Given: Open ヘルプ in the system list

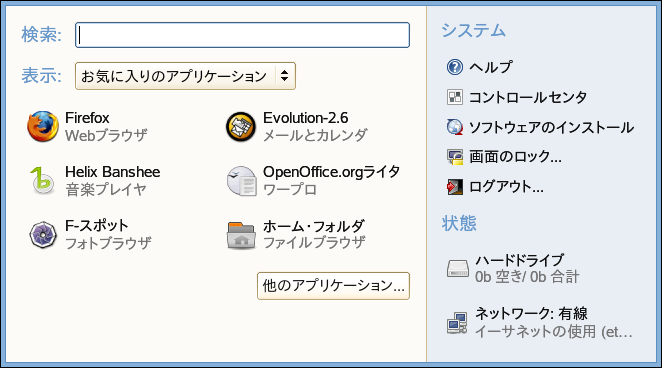Looking at the screenshot, I should pyautogui.click(x=491, y=67).
